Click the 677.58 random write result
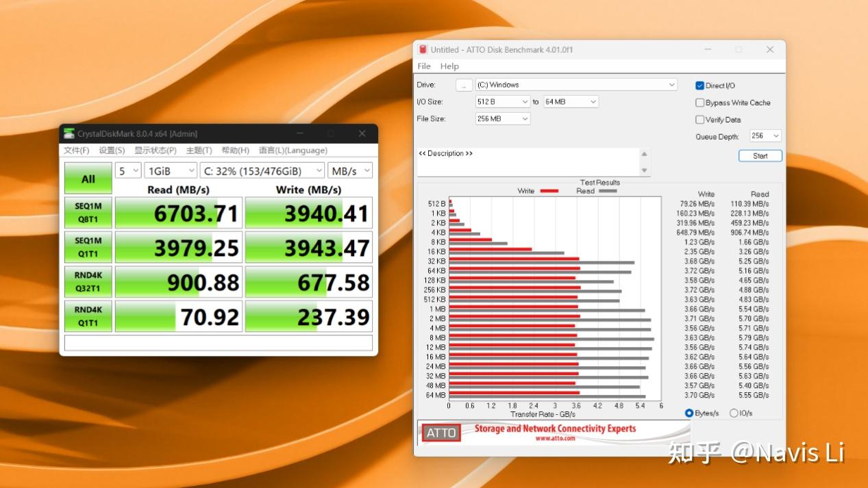This screenshot has height=488, width=868. 309,281
